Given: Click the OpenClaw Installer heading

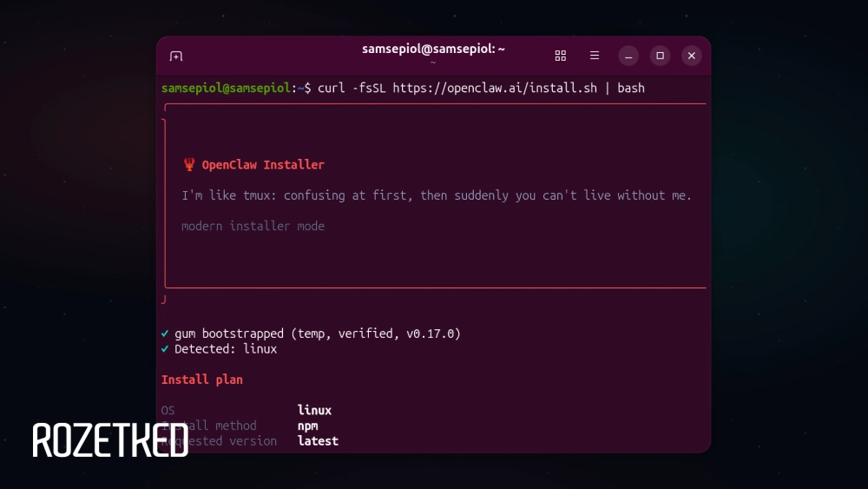Looking at the screenshot, I should 263,165.
